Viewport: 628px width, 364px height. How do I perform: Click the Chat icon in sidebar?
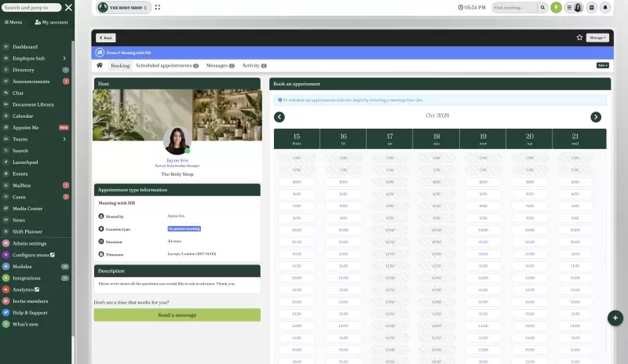(6, 93)
